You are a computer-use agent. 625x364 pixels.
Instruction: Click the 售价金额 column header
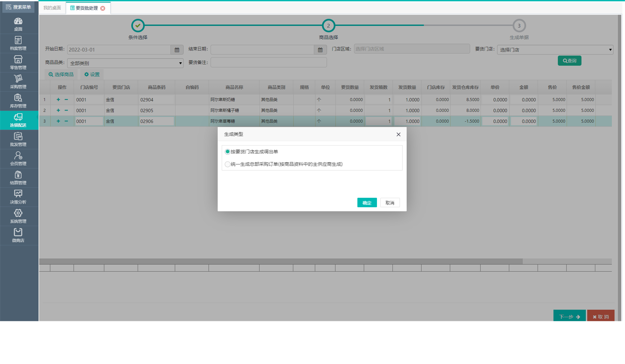click(581, 87)
